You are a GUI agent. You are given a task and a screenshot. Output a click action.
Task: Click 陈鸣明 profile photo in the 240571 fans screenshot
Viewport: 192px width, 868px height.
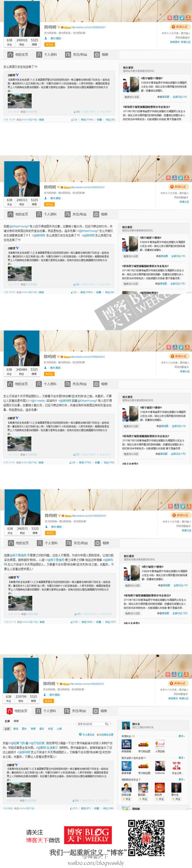22,508
